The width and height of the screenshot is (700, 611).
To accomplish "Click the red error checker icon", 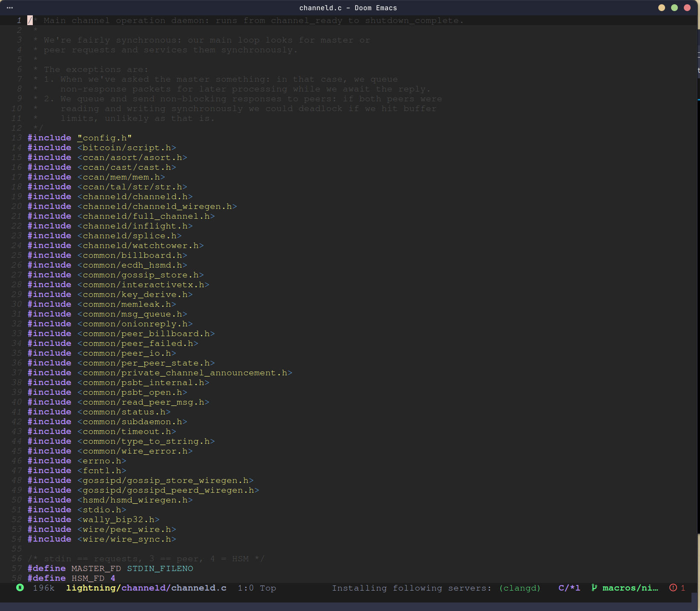I will tap(673, 588).
